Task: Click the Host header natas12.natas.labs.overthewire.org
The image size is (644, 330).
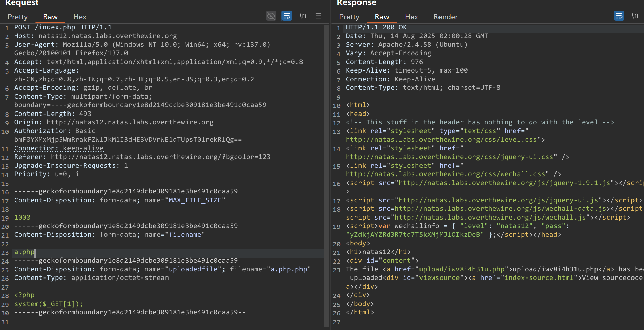Action: click(95, 36)
